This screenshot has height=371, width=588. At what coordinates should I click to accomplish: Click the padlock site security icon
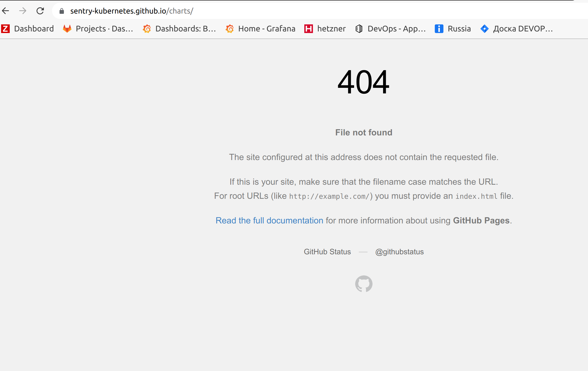coord(62,11)
